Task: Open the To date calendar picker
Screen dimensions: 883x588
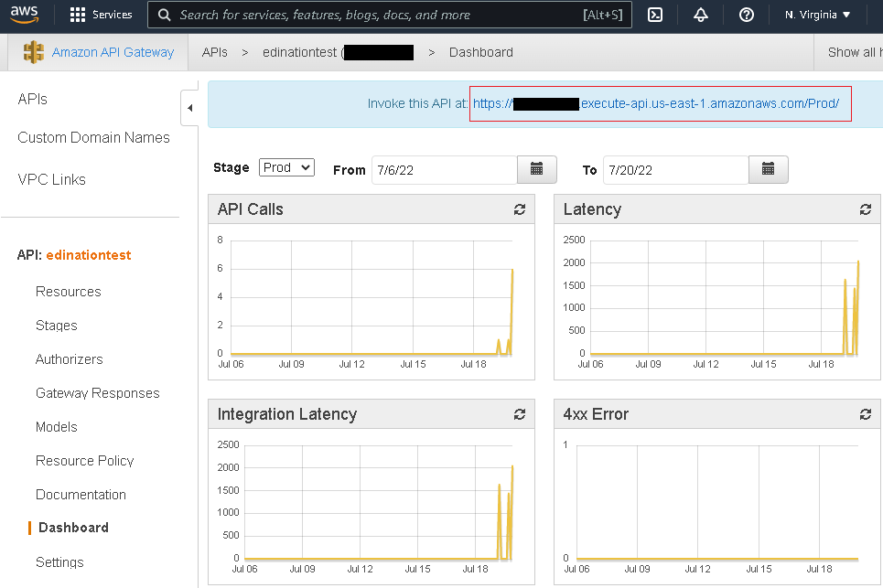Action: [x=768, y=169]
